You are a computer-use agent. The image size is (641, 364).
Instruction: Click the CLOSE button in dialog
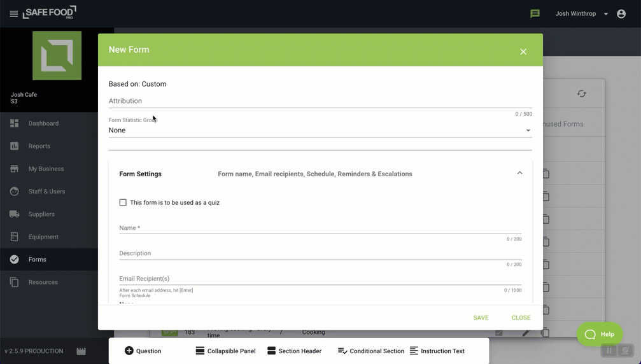[x=521, y=318]
